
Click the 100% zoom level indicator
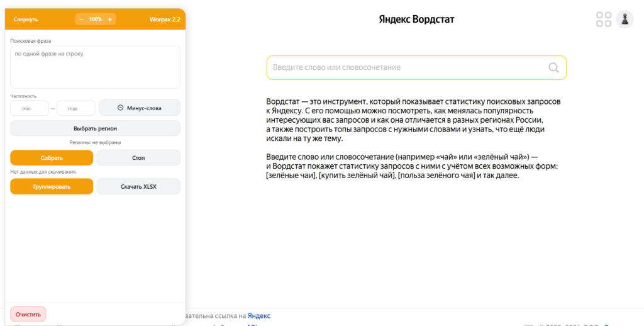[x=96, y=20]
